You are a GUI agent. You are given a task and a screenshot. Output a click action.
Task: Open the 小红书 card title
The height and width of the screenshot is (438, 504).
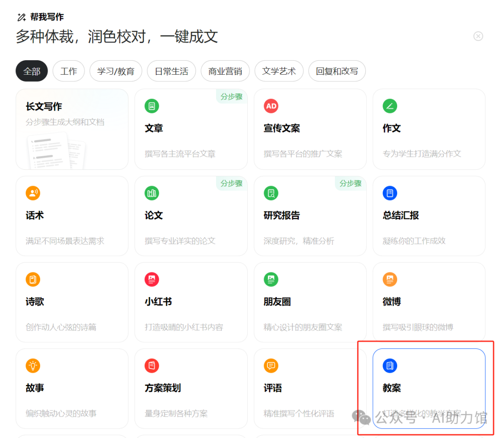[x=158, y=302]
